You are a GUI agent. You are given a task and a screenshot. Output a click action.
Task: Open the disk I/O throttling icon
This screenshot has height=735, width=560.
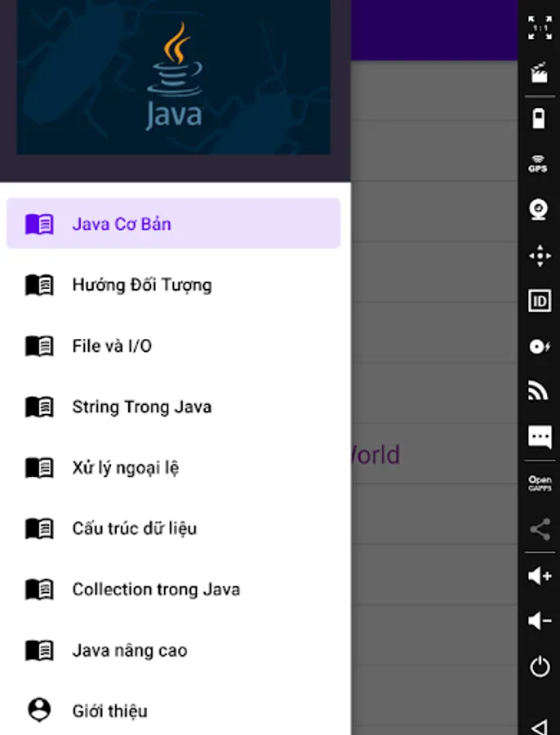(x=540, y=346)
